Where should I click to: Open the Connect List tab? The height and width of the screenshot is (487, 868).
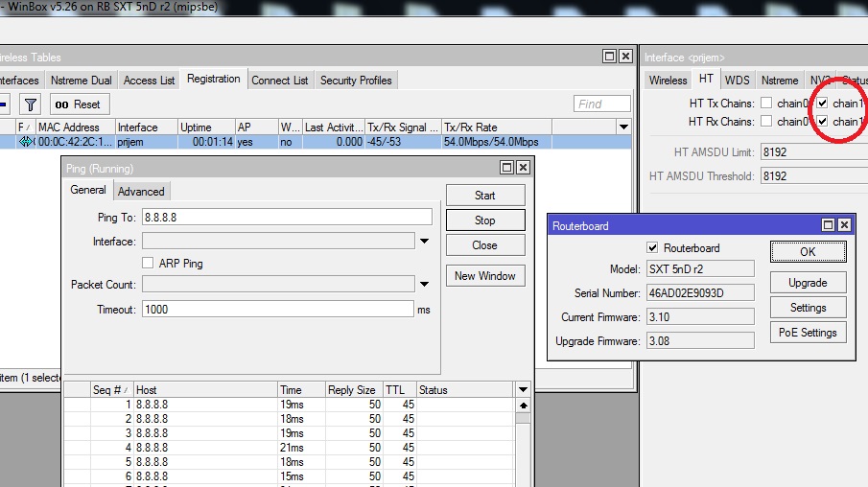coord(279,81)
